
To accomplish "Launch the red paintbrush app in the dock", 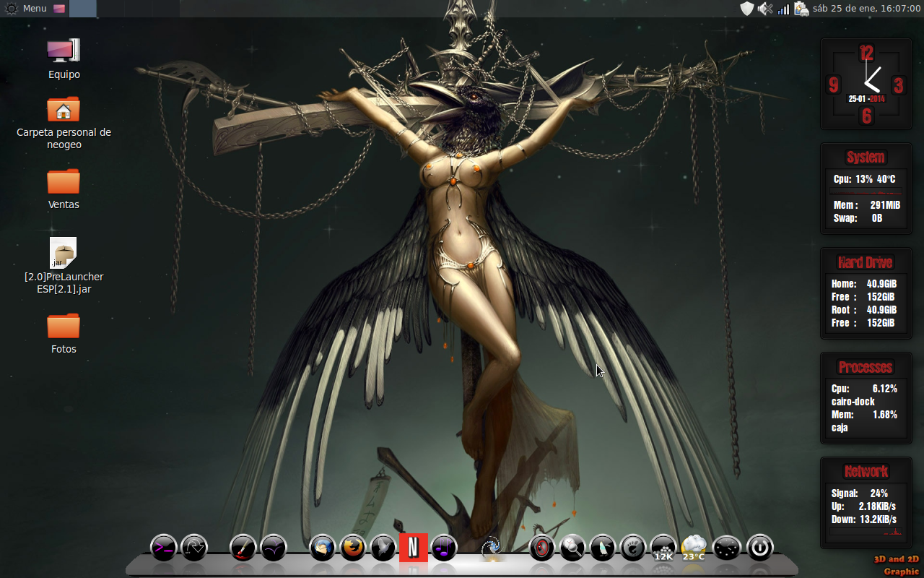I will 243,548.
